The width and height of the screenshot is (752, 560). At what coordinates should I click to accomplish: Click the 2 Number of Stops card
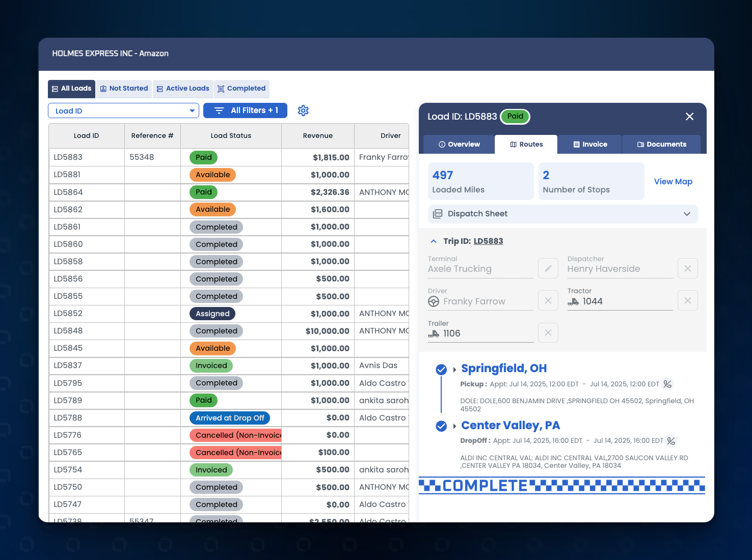(x=592, y=182)
